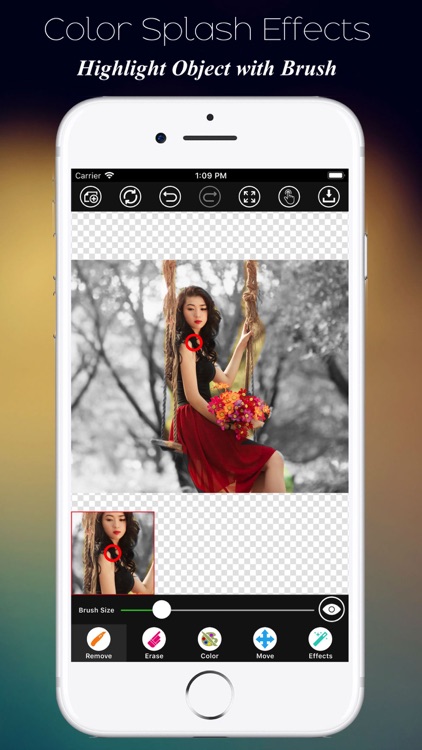Viewport: 422px width, 750px height.
Task: Tap the save/download icon
Action: (x=329, y=197)
